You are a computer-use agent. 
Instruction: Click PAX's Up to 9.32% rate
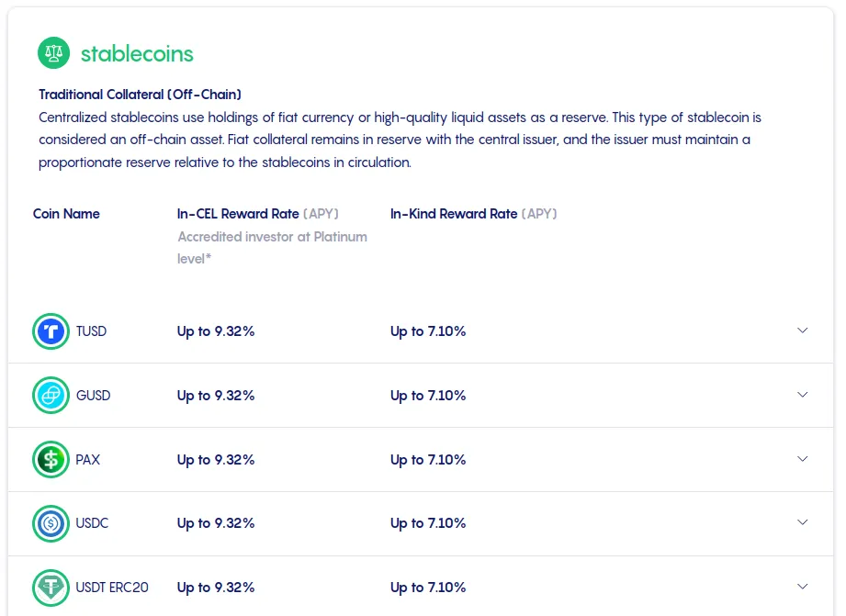(216, 460)
